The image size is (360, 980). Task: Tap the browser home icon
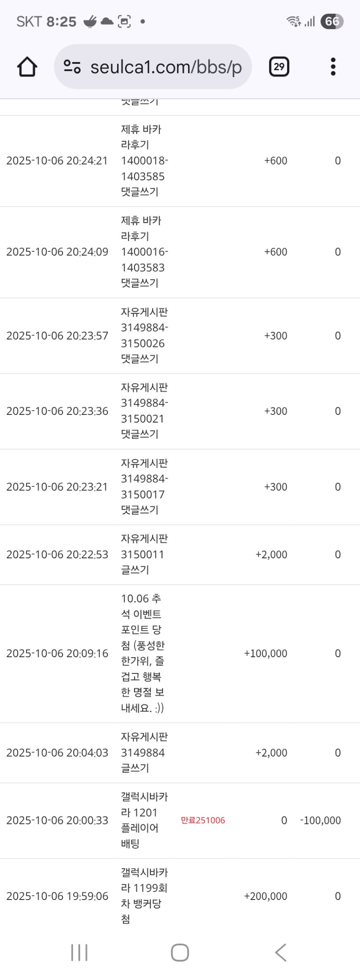pos(27,67)
